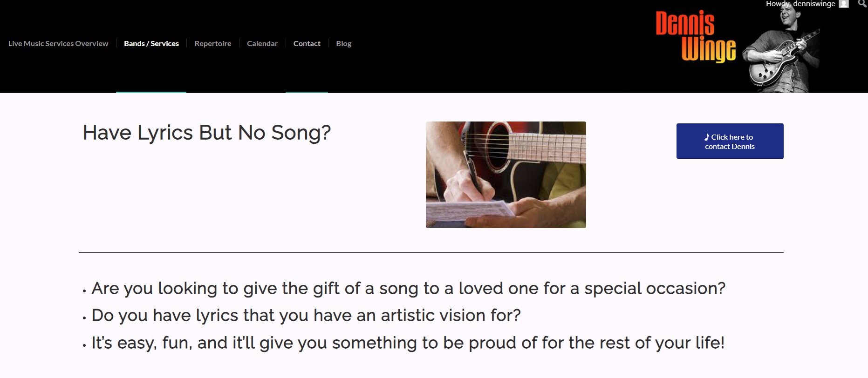The height and width of the screenshot is (378, 868).
Task: Click the search magnifier icon
Action: (x=862, y=4)
